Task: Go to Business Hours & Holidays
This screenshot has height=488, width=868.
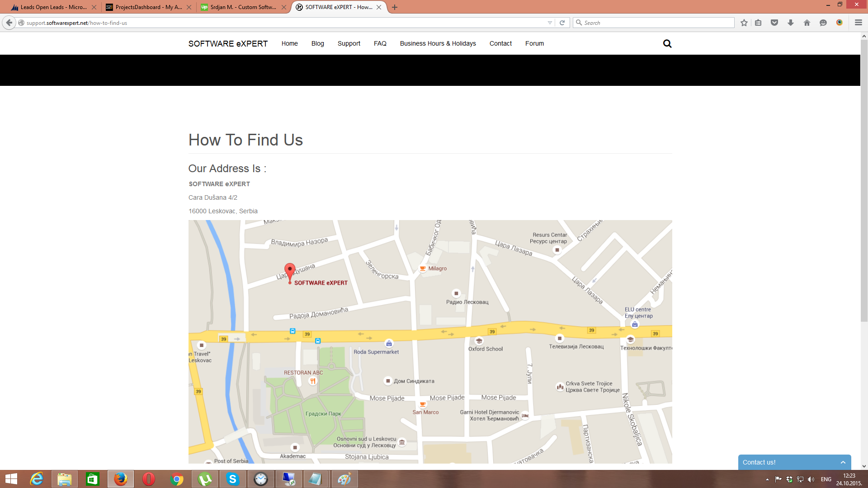Action: (x=438, y=43)
